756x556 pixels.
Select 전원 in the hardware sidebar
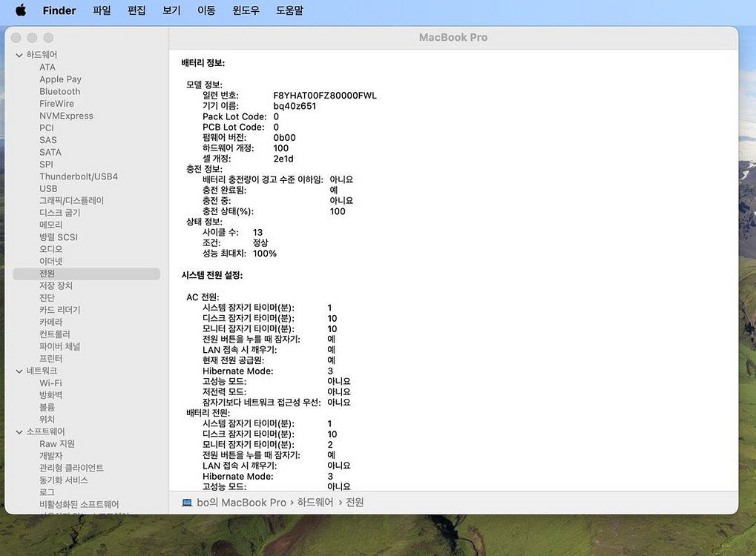click(47, 273)
